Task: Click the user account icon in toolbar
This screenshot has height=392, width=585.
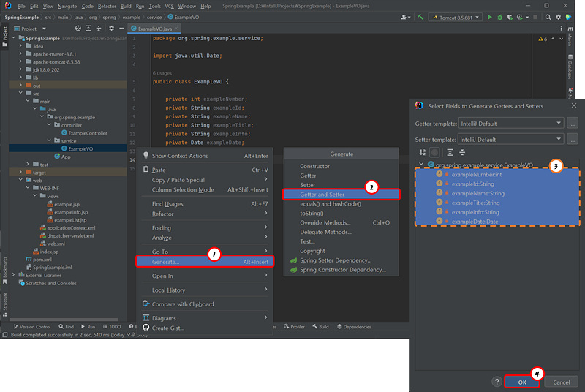Action: pos(405,17)
